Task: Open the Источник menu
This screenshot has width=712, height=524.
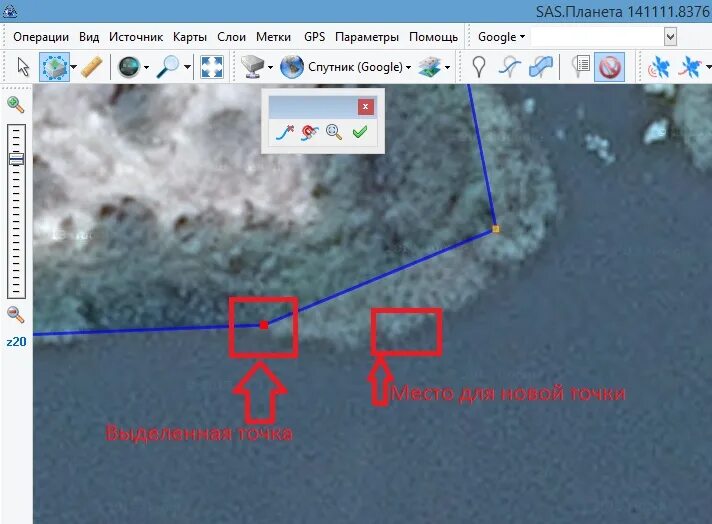Action: click(x=136, y=37)
